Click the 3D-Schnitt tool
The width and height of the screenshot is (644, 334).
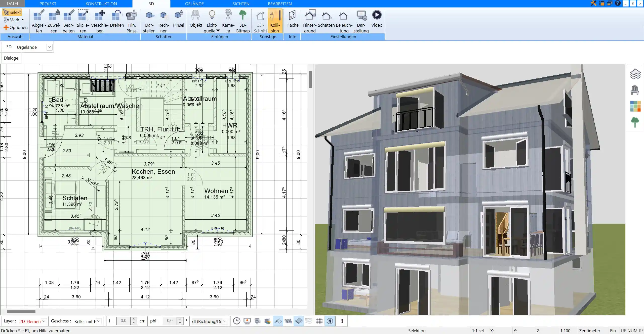click(260, 21)
